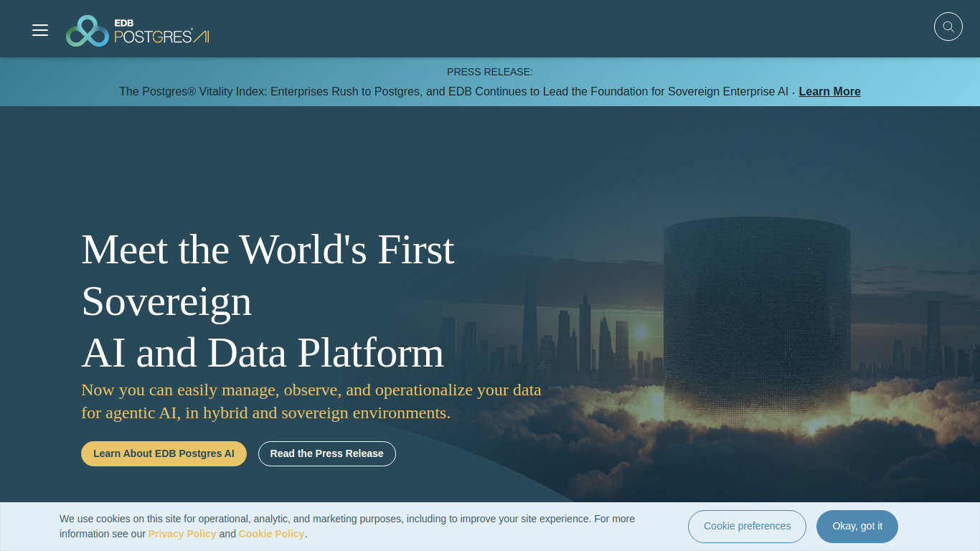Viewport: 980px width, 551px height.
Task: Open Cookie preferences
Action: point(747,527)
